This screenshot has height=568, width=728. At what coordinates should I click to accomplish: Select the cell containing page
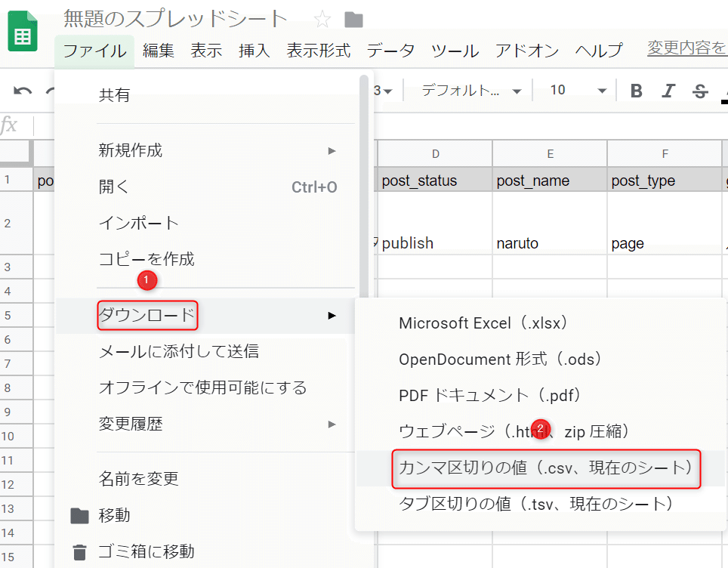(x=665, y=224)
